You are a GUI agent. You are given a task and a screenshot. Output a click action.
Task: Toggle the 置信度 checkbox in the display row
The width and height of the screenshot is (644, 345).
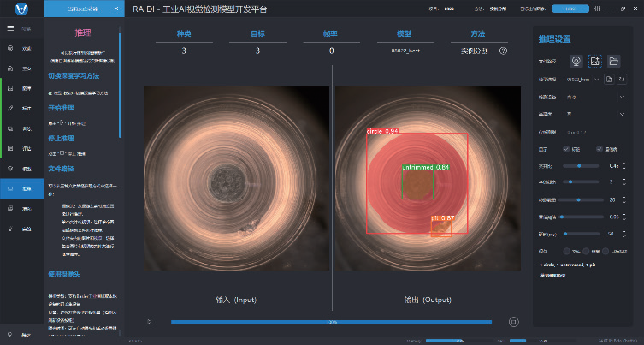pyautogui.click(x=600, y=149)
